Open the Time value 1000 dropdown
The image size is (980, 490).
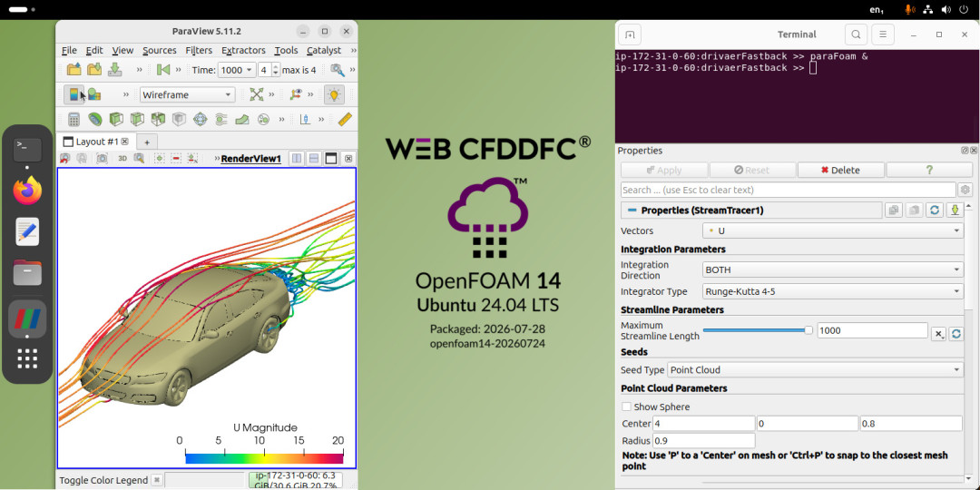tap(236, 70)
